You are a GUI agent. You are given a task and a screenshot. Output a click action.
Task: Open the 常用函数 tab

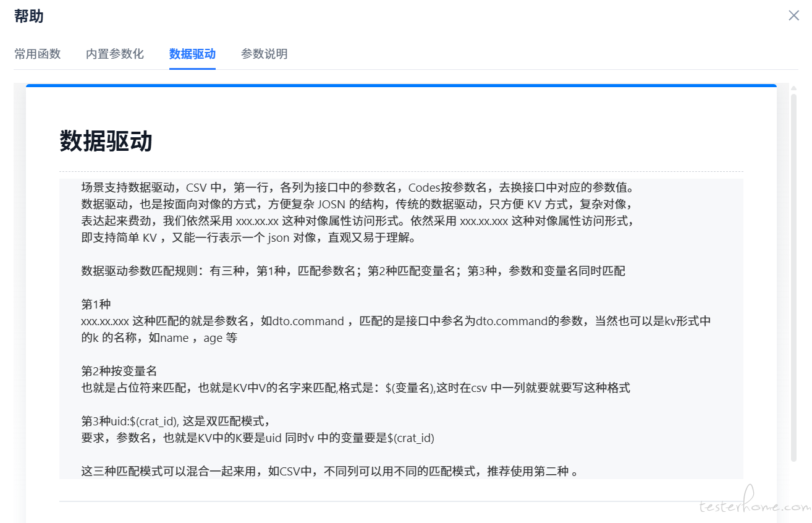point(37,54)
